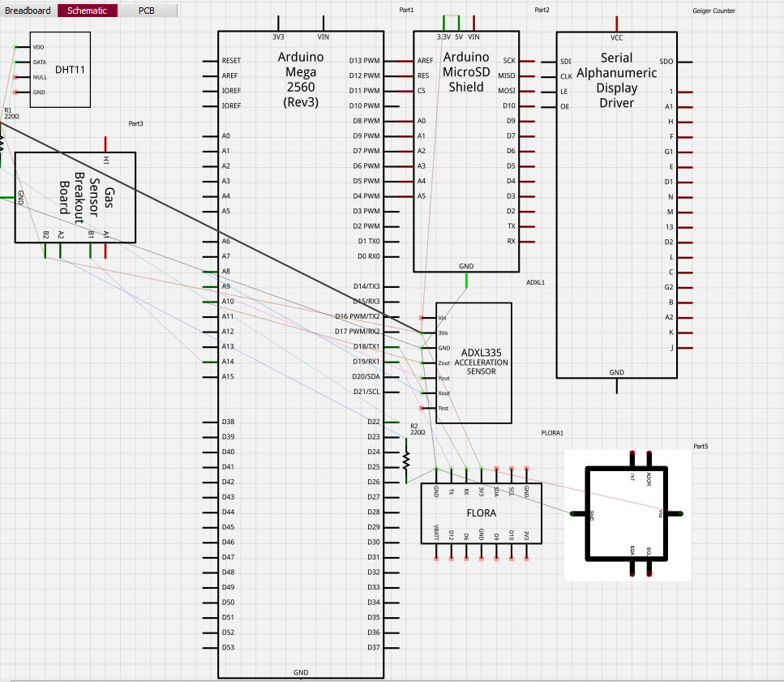Click the D53 pin on Arduino Mega
The image size is (784, 682).
point(211,647)
